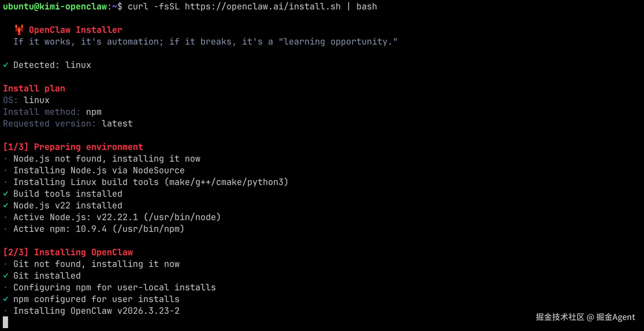
Task: Click the checkmark next to Node.js v22 installed
Action: [x=6, y=205]
